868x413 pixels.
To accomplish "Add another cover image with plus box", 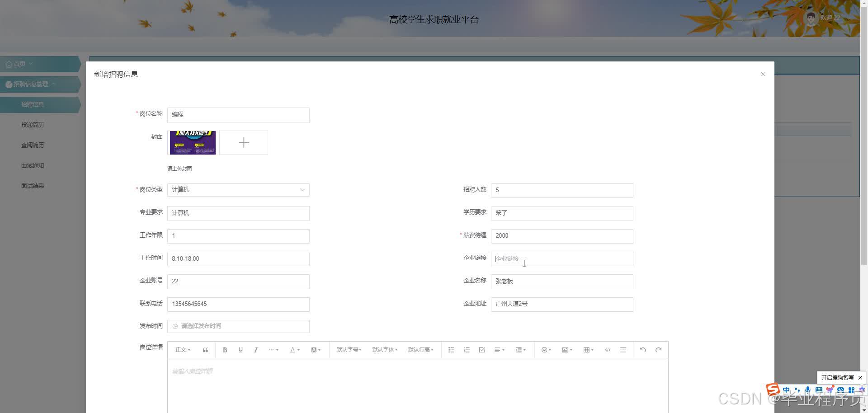I will click(244, 143).
